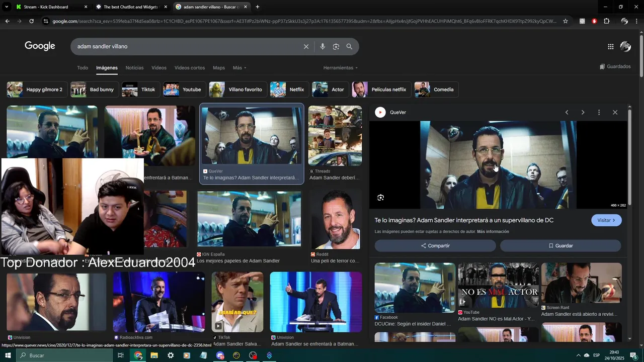Viewport: 644px width, 362px height.
Task: Open the Reddit smiling portrait thumbnail
Action: coord(336,220)
